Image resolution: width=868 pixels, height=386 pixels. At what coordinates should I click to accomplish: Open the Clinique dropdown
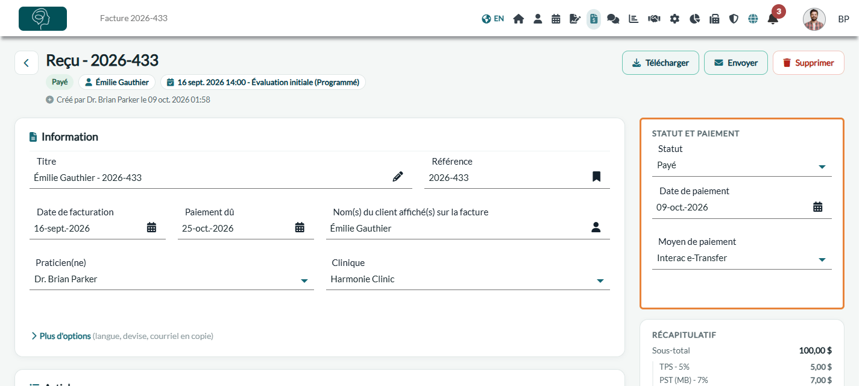click(468, 279)
